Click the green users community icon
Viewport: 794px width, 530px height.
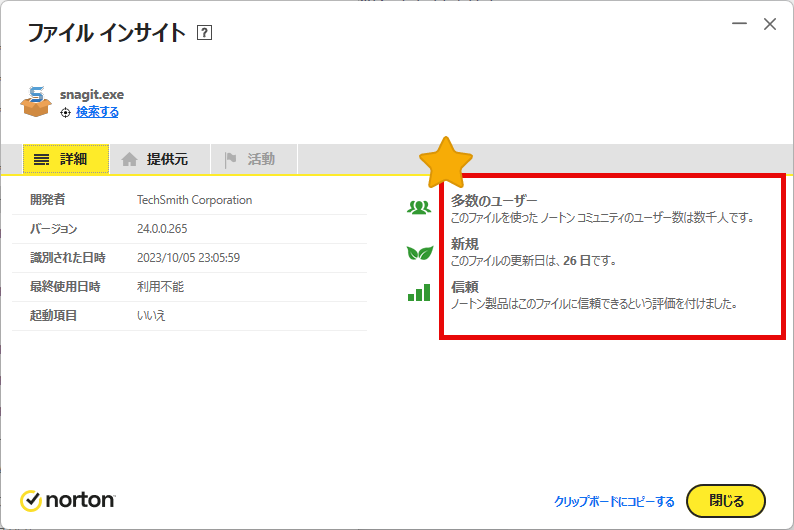[x=419, y=207]
